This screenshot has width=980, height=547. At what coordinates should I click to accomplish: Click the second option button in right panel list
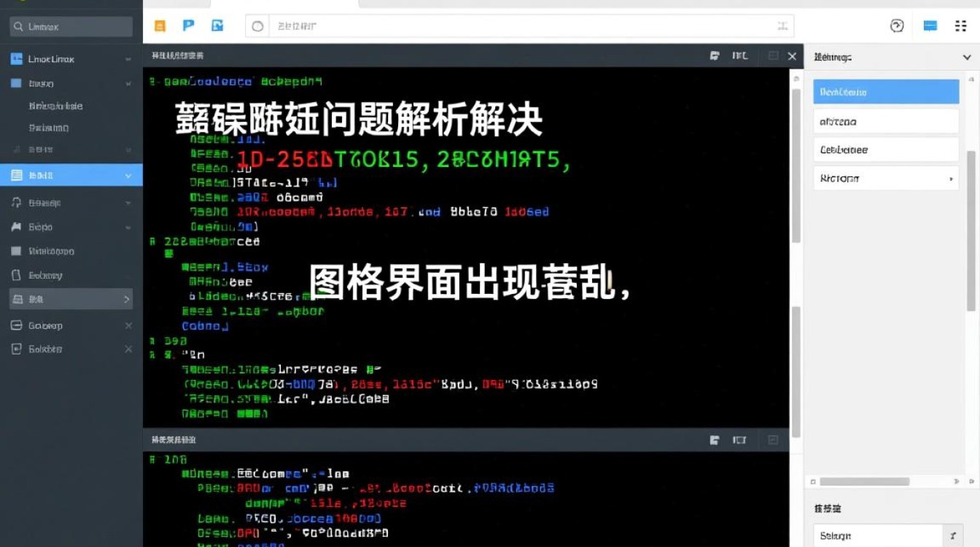click(x=885, y=121)
